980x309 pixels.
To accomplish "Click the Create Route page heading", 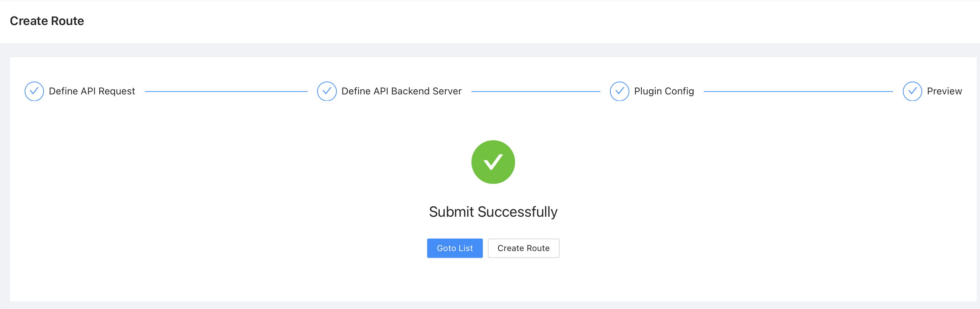I will tap(47, 21).
